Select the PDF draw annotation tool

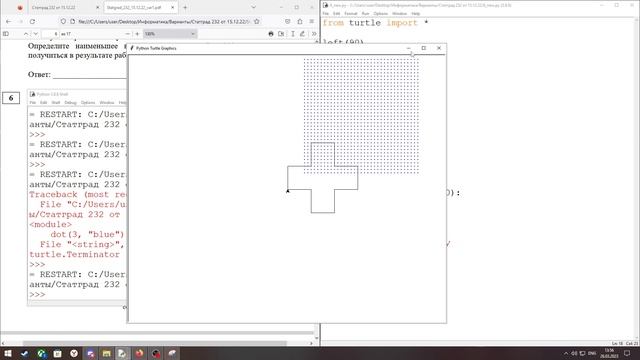click(302, 34)
